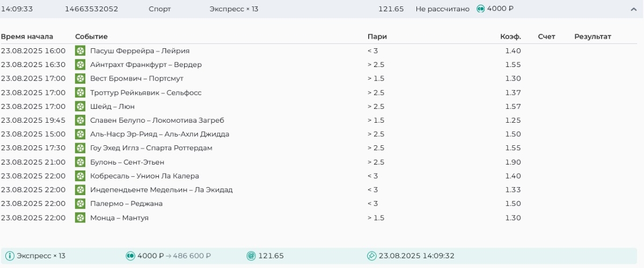The height and width of the screenshot is (268, 644).
Task: Click the timestamp icon before 23.08.2025 14:09:32
Action: pos(371,256)
